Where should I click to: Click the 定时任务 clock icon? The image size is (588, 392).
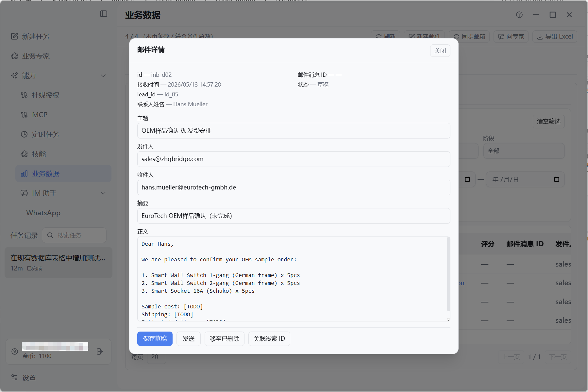point(24,134)
